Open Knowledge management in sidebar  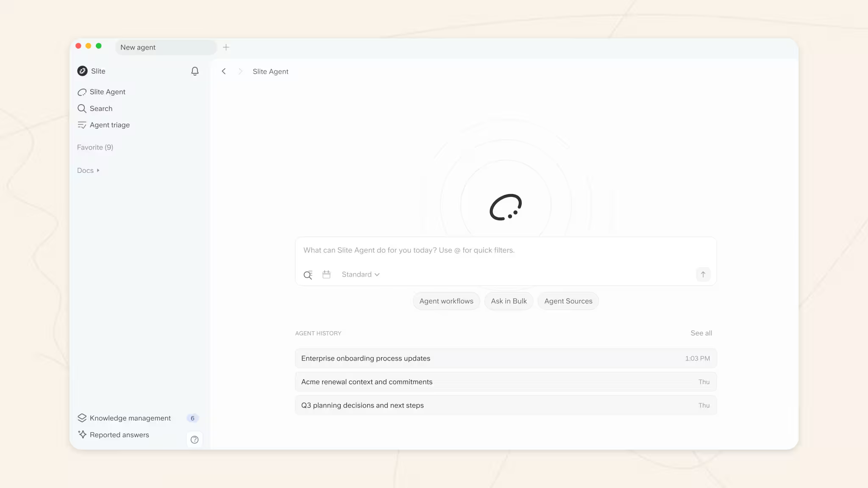130,418
